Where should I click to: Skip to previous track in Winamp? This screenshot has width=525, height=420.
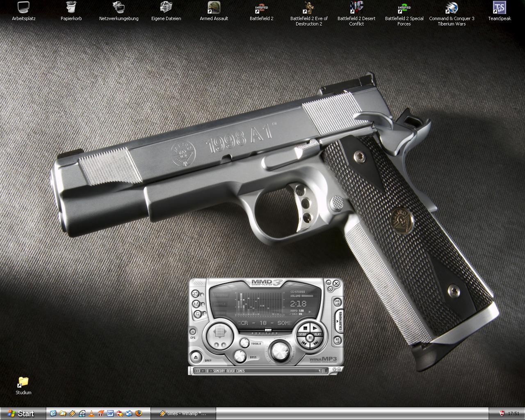pos(304,343)
